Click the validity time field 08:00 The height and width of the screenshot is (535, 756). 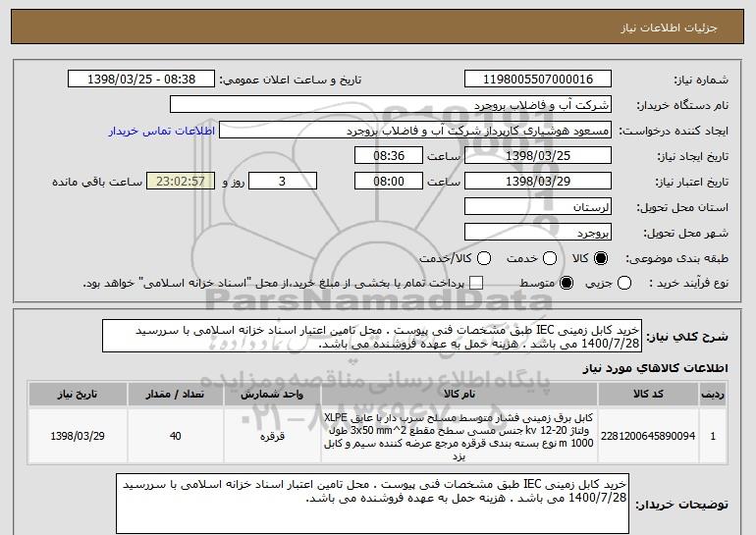[389, 182]
